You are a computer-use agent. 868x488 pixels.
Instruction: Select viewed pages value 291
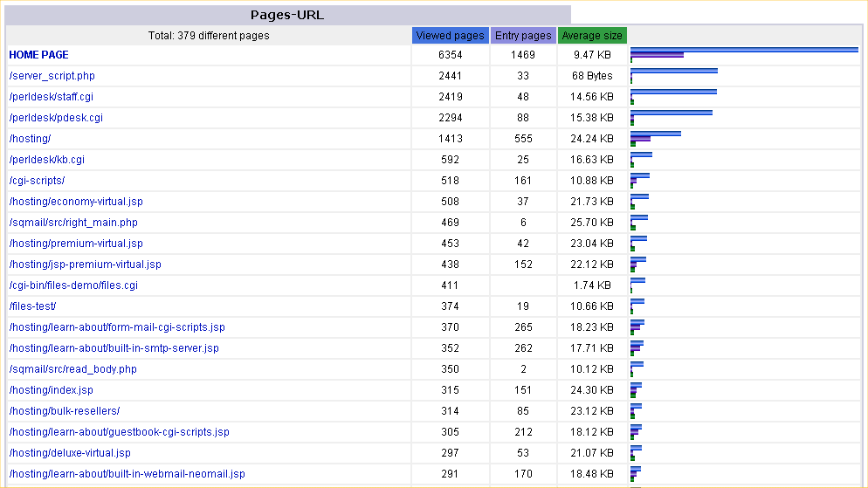coord(450,475)
